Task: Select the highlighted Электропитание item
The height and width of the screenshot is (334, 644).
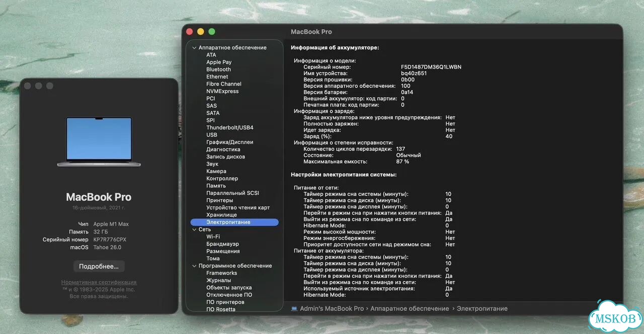Action: pyautogui.click(x=234, y=222)
